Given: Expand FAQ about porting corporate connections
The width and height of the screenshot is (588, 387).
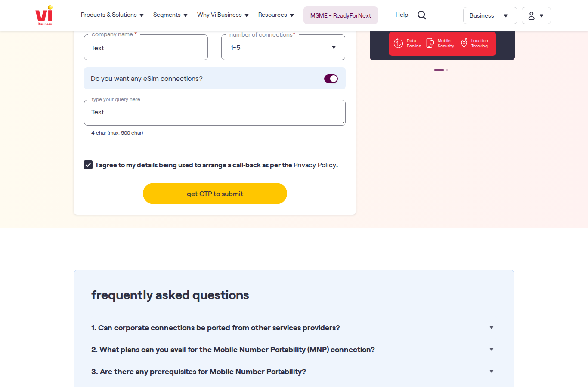Looking at the screenshot, I should coord(294,328).
